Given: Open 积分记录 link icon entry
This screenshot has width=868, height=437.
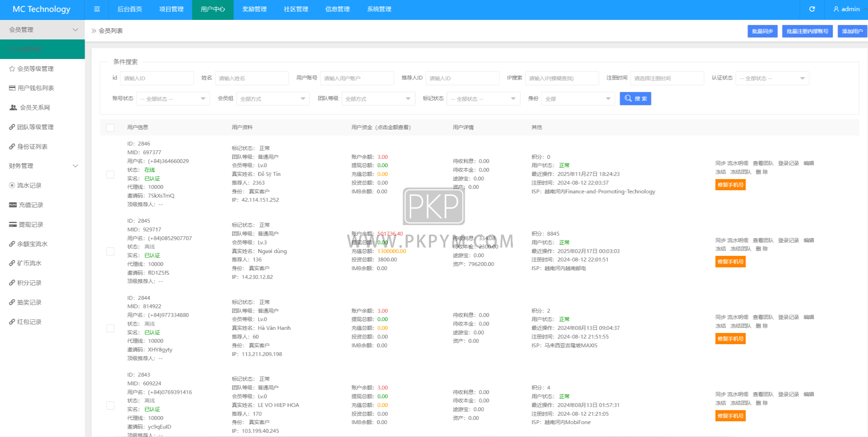Looking at the screenshot, I should (12, 283).
